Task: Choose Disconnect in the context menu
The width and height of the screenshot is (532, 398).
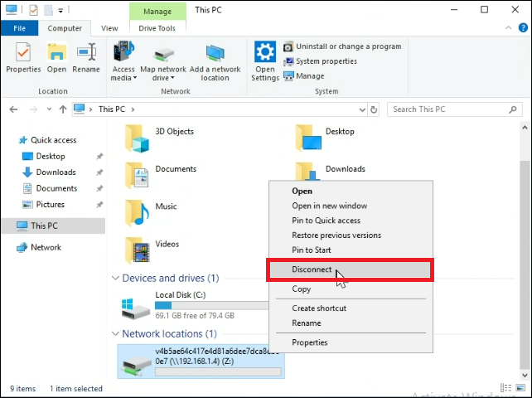Action: (x=351, y=269)
